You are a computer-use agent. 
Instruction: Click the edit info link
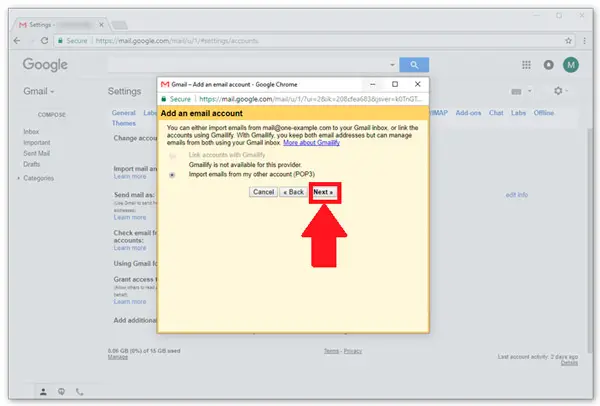pos(517,195)
